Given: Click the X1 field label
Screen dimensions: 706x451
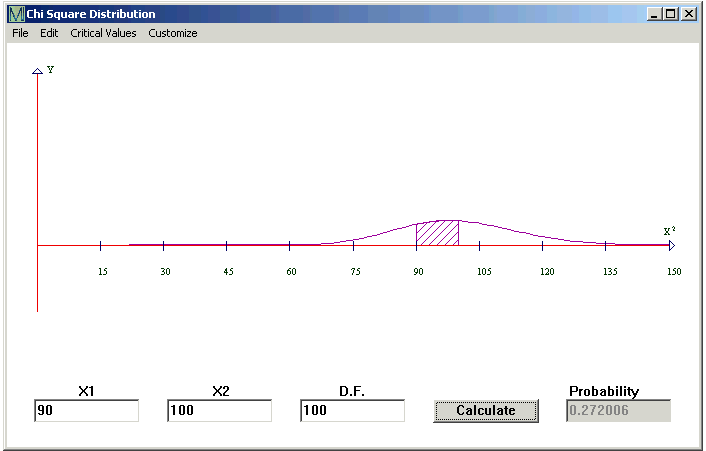Looking at the screenshot, I should (86, 391).
